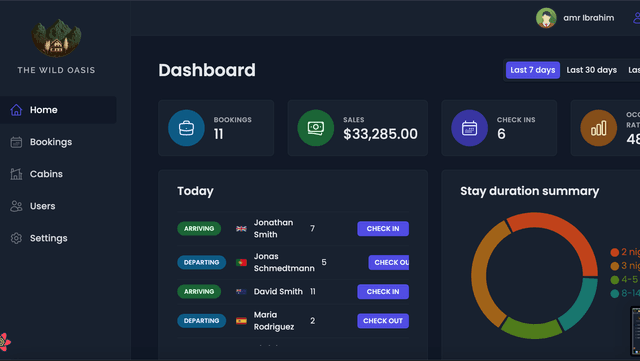Image resolution: width=640 pixels, height=361 pixels.
Task: Click the Users people icon in sidebar
Action: click(x=16, y=206)
